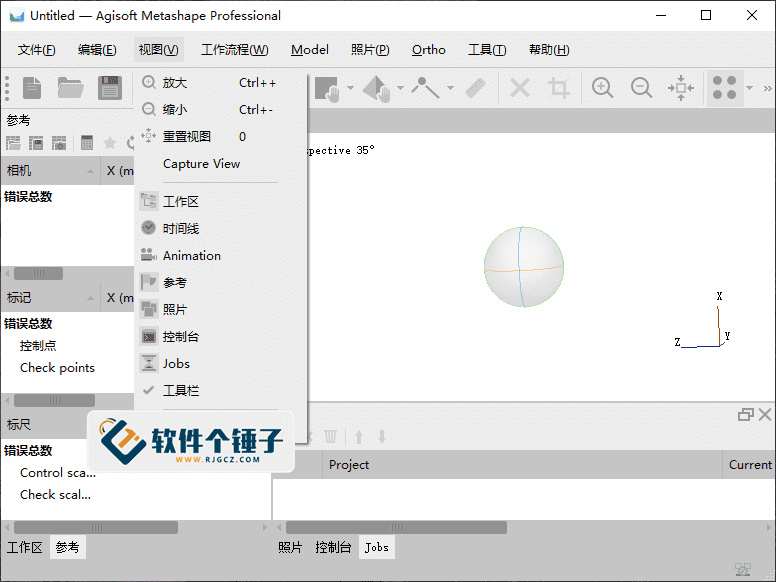Open the 工作流程(W) menu
Image resolution: width=776 pixels, height=582 pixels.
click(x=235, y=50)
